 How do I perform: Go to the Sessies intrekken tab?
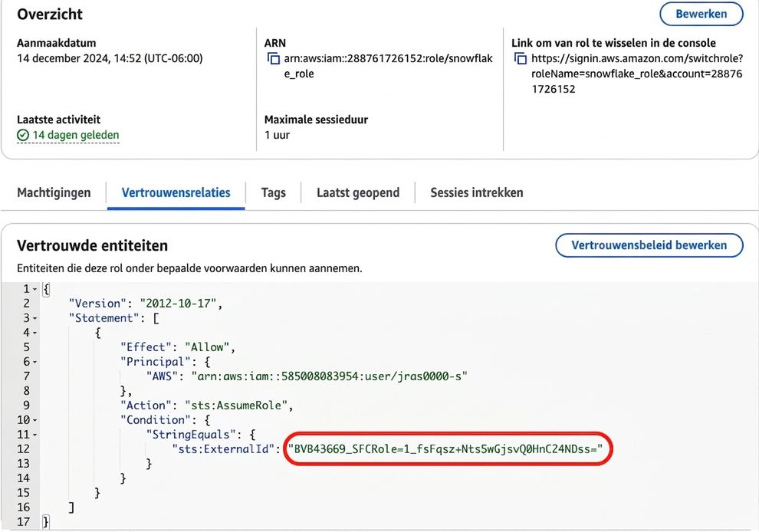(477, 192)
